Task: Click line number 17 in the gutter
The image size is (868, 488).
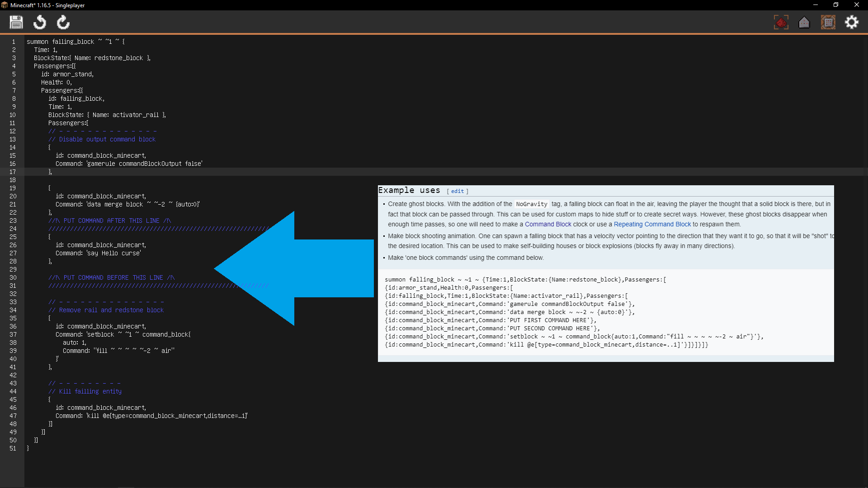Action: click(x=13, y=172)
